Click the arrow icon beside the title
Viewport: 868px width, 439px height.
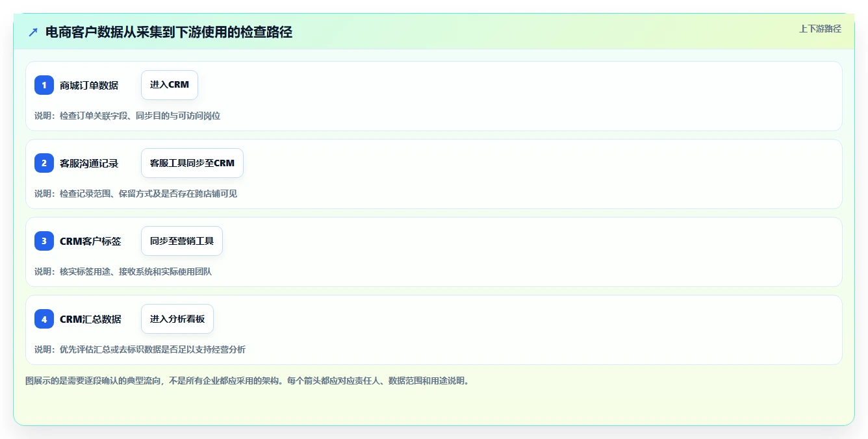pyautogui.click(x=33, y=32)
